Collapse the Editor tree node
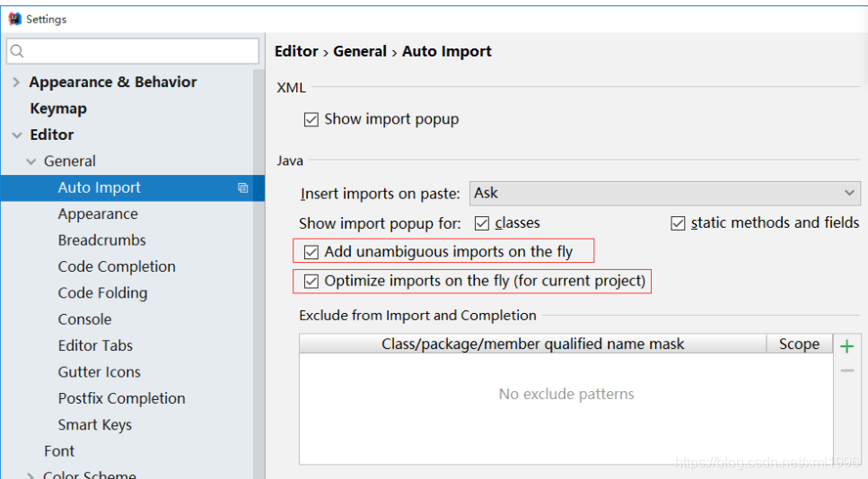 [x=17, y=135]
